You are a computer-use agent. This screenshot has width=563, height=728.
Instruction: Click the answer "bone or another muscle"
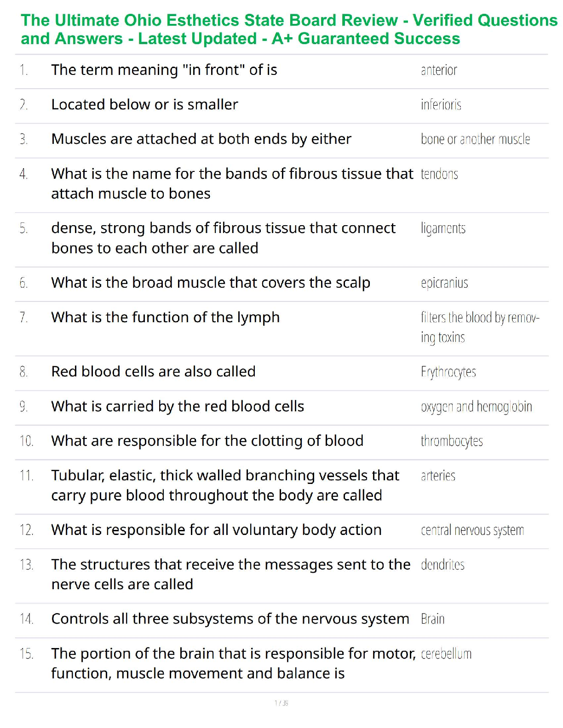(475, 139)
